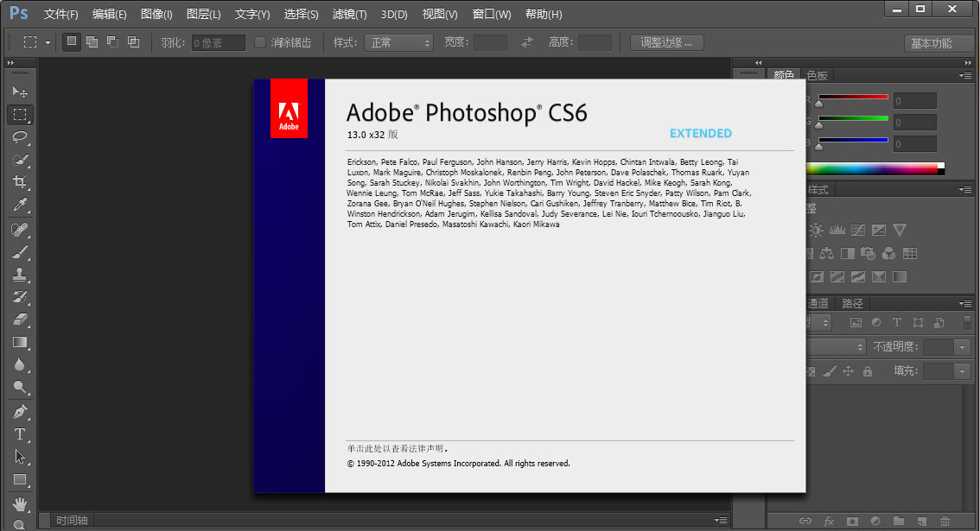Select the Dodge tool

20,388
